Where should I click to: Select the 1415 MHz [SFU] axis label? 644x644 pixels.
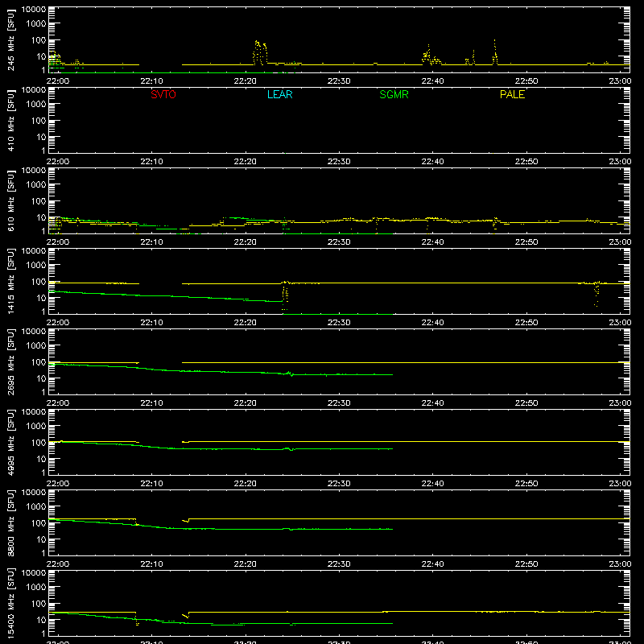pyautogui.click(x=10, y=281)
